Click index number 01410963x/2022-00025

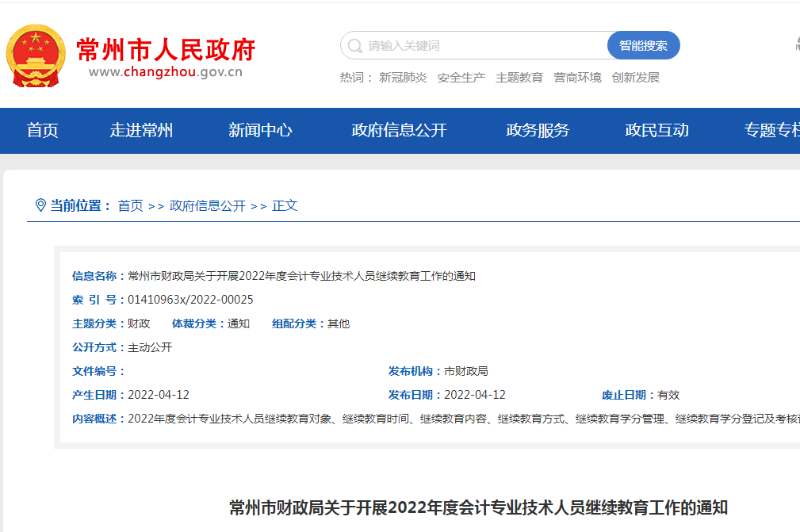tap(190, 300)
